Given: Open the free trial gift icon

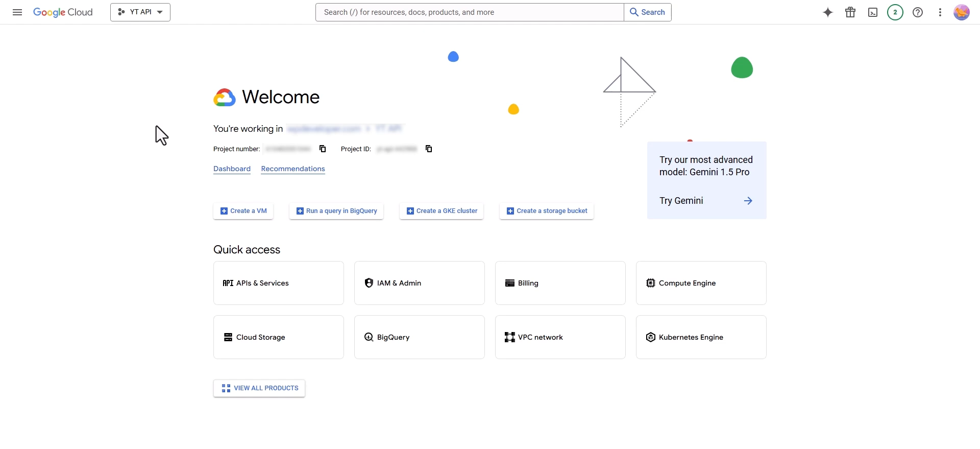Looking at the screenshot, I should point(850,12).
